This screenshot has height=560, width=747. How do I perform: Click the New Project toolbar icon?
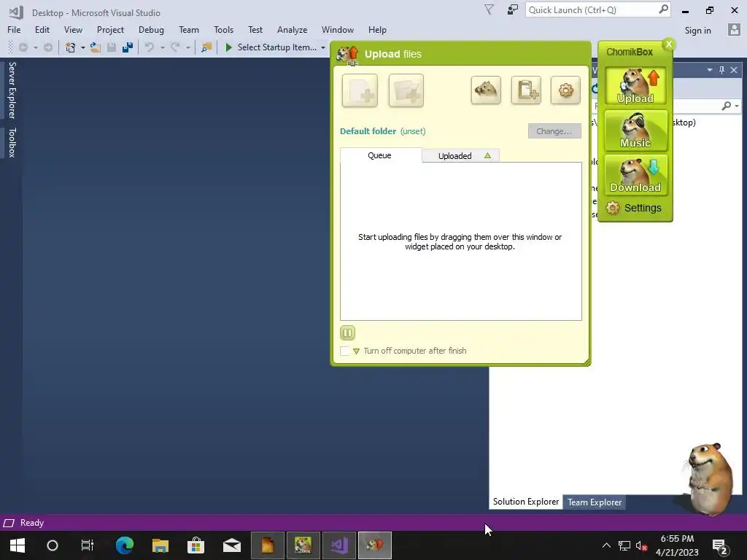tap(71, 47)
